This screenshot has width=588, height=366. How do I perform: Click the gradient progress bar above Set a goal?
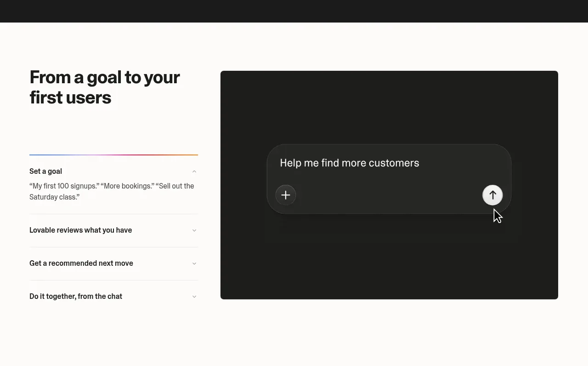(113, 155)
